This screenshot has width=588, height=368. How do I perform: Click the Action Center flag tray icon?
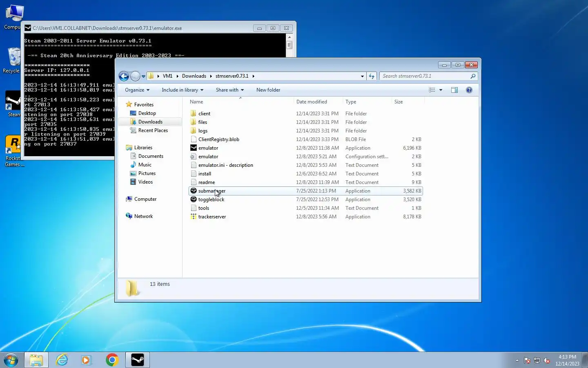point(527,360)
